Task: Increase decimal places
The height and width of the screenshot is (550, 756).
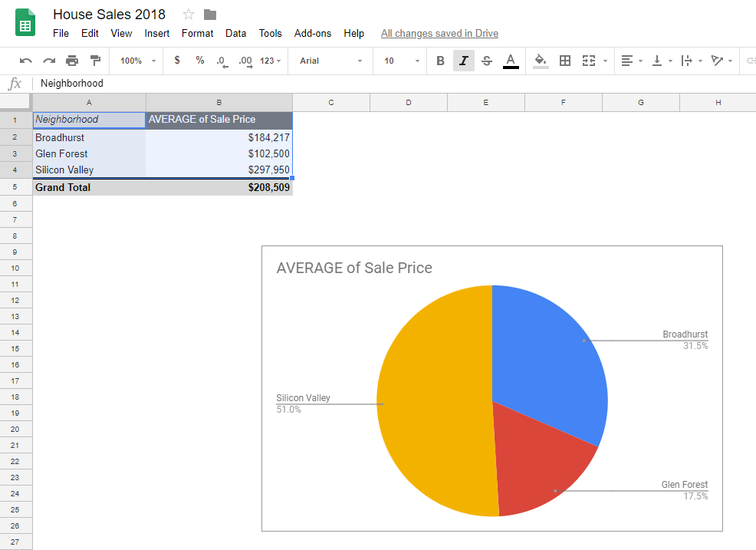Action: (x=245, y=61)
